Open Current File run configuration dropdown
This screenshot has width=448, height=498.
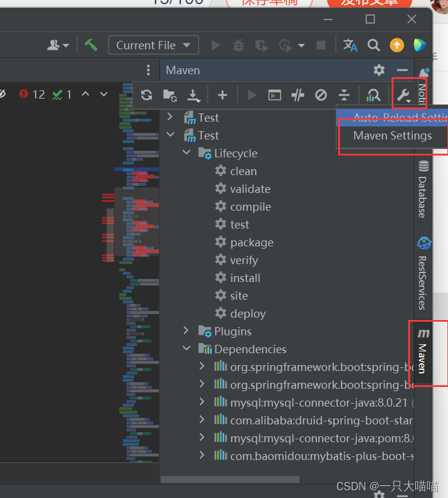pyautogui.click(x=154, y=45)
